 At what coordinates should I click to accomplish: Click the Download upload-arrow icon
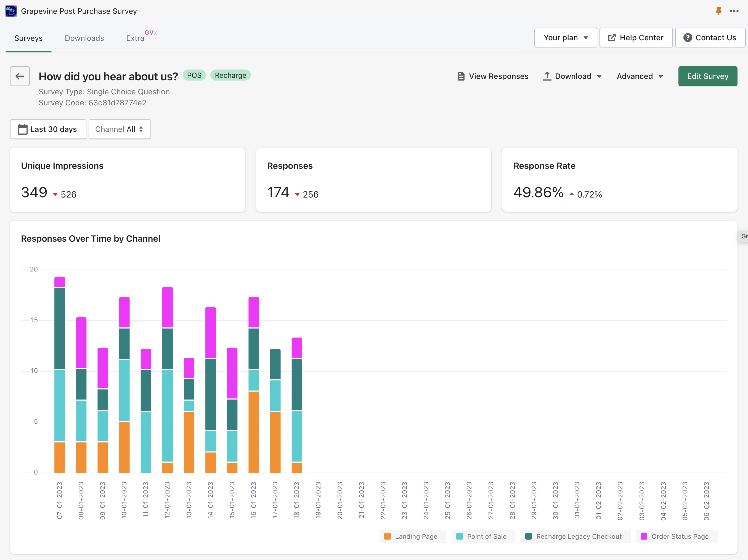pyautogui.click(x=547, y=76)
